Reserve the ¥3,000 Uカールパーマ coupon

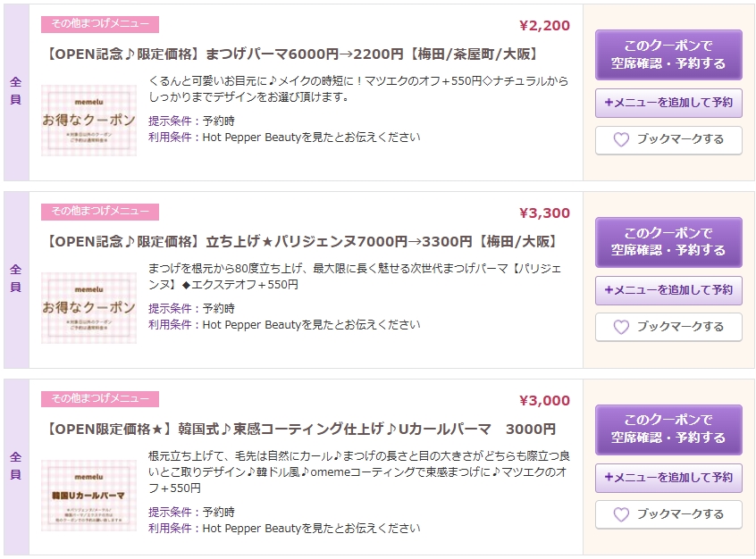click(x=668, y=430)
